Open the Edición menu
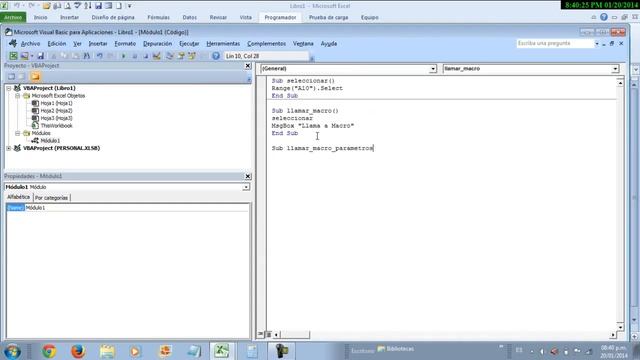 coord(57,44)
